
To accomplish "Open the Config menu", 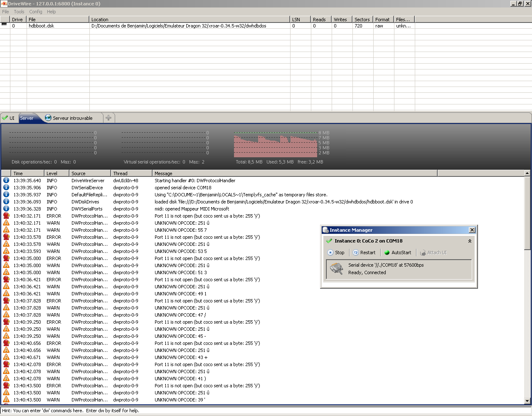I will 35,12.
